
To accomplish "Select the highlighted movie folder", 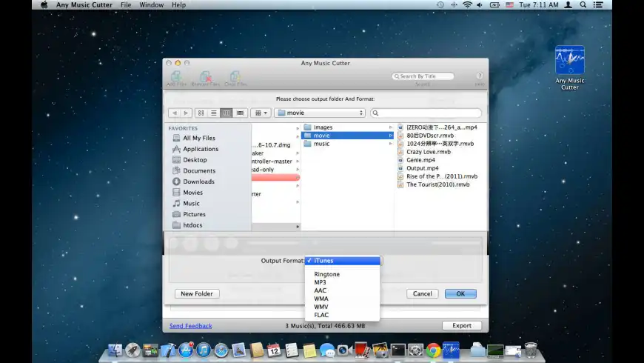I will [347, 136].
